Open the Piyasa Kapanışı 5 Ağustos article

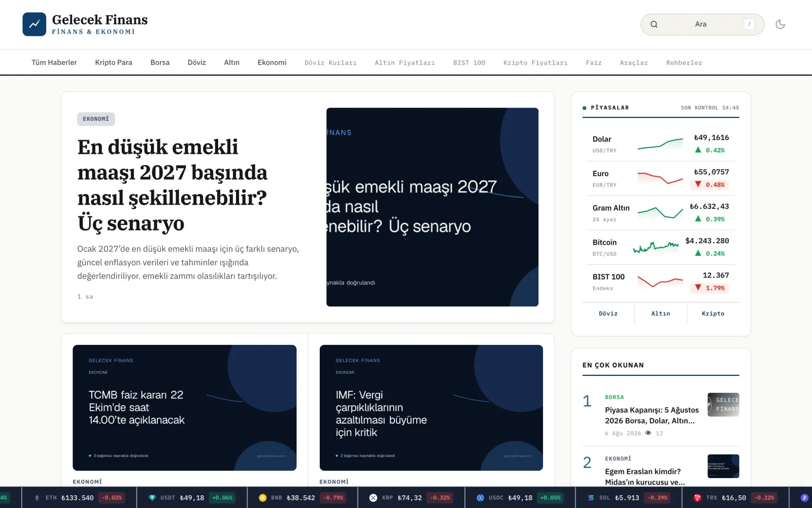[652, 415]
